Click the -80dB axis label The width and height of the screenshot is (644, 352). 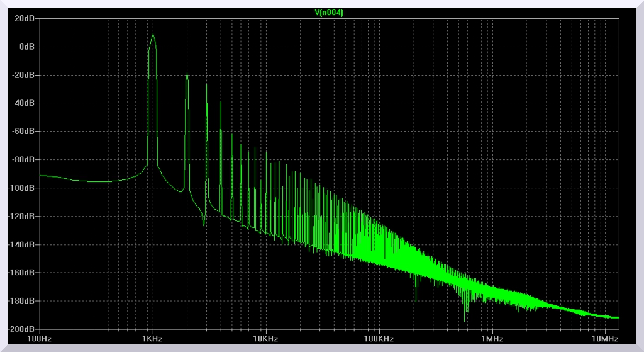(x=25, y=159)
